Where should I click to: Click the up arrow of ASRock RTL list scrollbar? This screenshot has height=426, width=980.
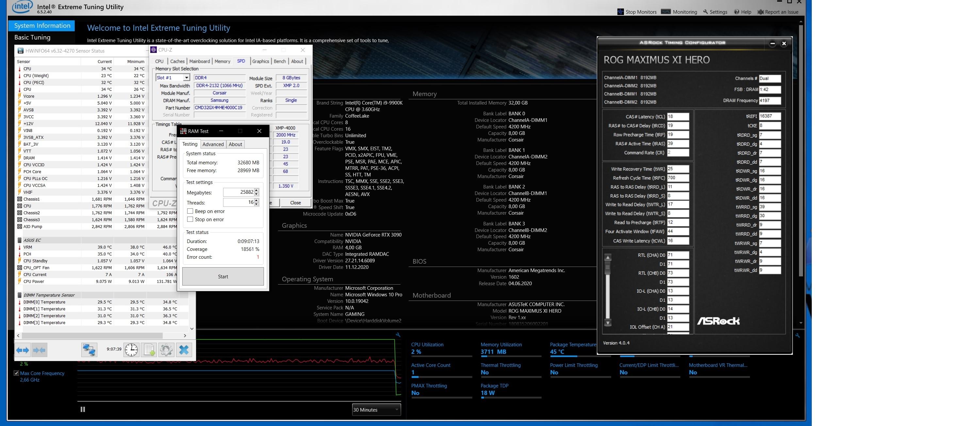(x=608, y=257)
